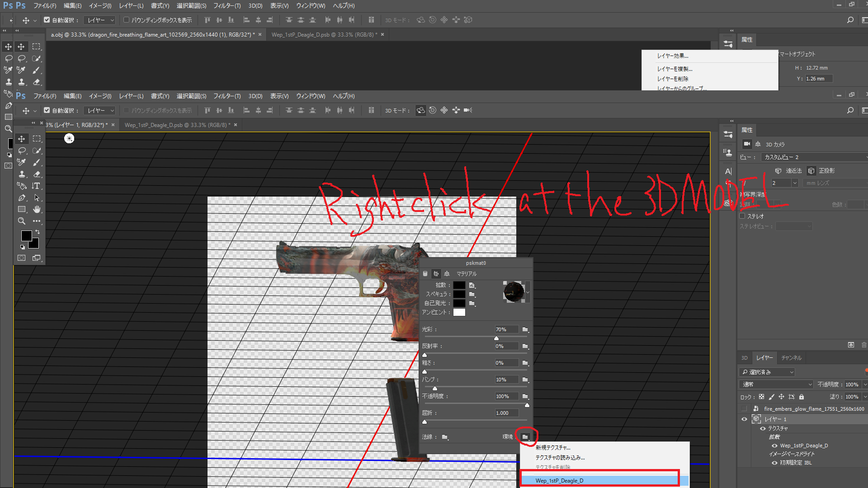
Task: Toggle the 自動選択 checkbox in lower options bar
Action: point(47,110)
